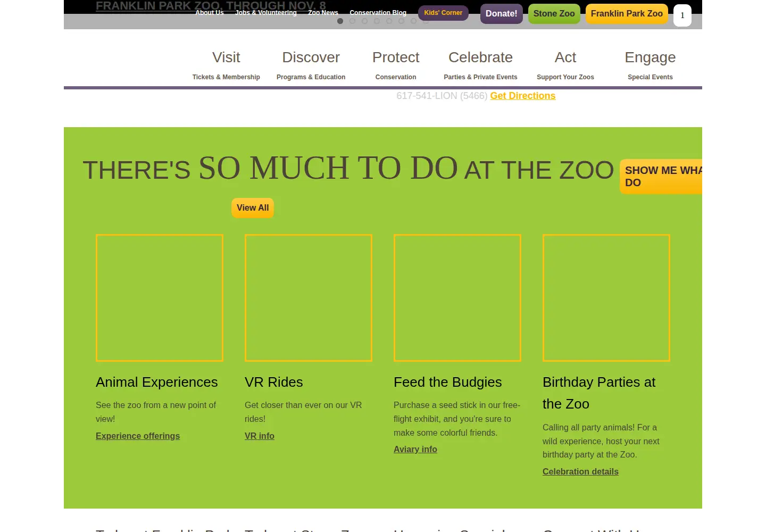Screen dimensions: 766x532
Task: Open the Engage Special Events menu
Action: [x=650, y=65]
